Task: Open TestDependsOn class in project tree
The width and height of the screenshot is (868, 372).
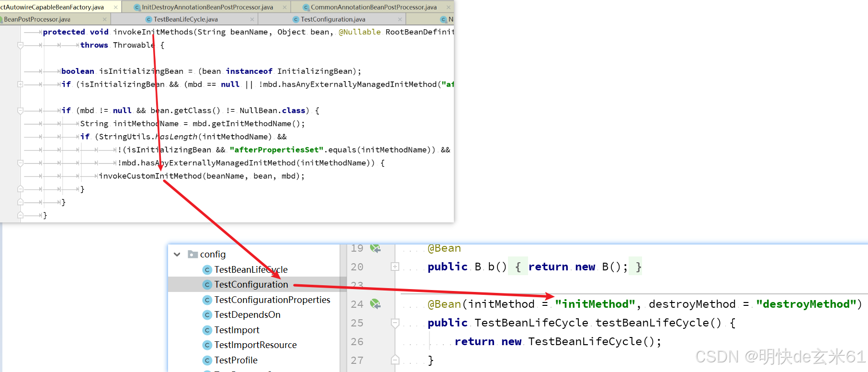Action: pos(247,314)
